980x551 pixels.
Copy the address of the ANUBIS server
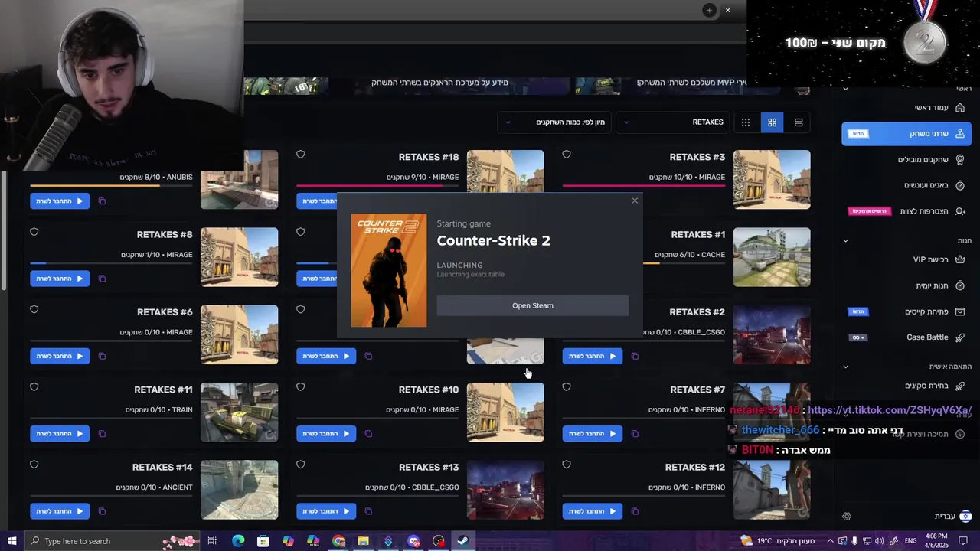point(102,201)
